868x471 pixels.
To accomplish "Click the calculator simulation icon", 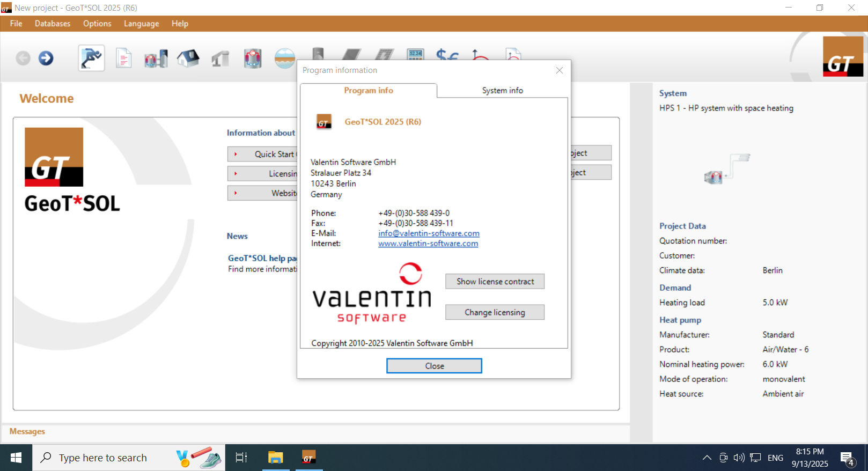I will pyautogui.click(x=415, y=54).
